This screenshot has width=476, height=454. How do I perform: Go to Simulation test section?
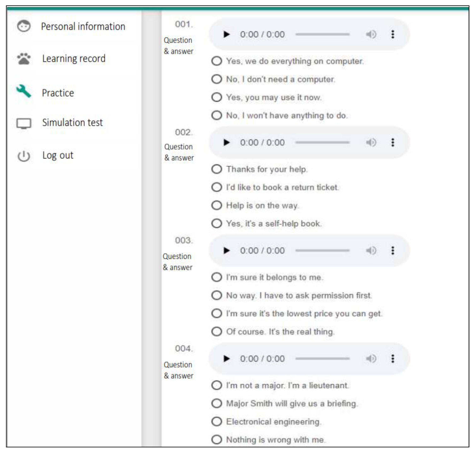(x=72, y=123)
